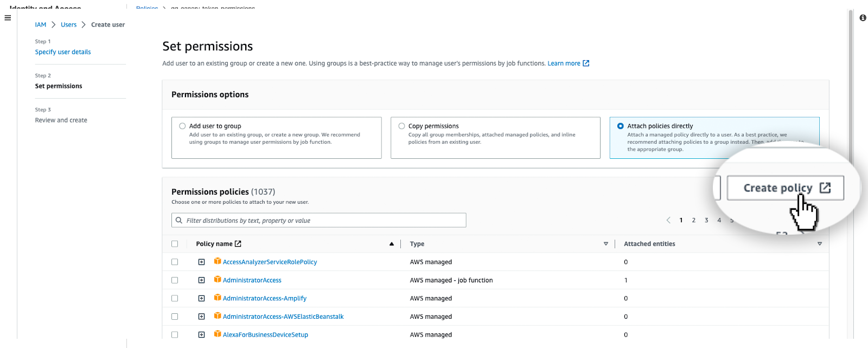Open the Type column sort arrow

(x=606, y=244)
